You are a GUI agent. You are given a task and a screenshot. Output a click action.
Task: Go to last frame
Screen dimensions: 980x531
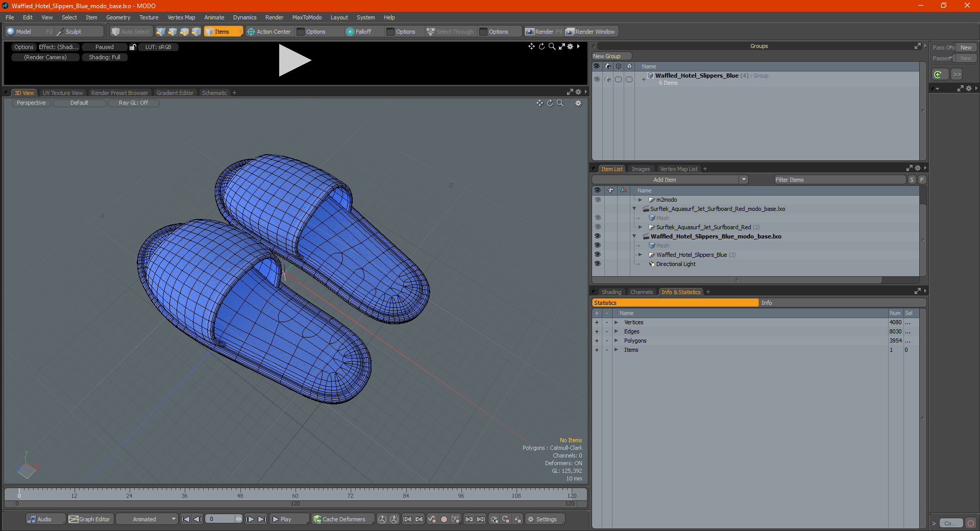[x=262, y=519]
